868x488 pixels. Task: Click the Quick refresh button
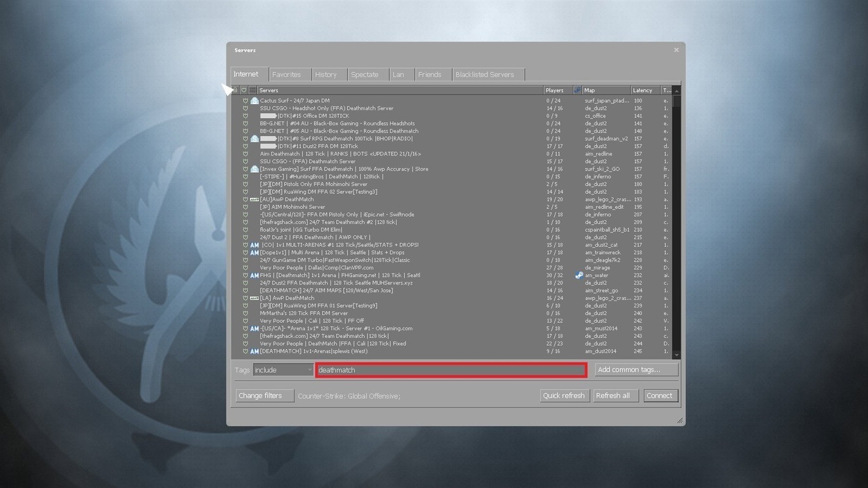[x=564, y=396]
